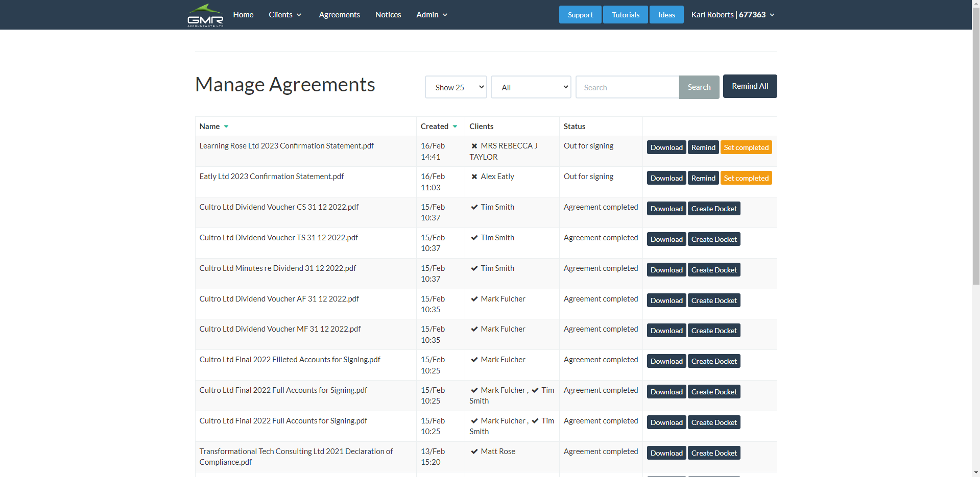Select 'Cultro Ltd Final 2022 Filleted Accounts for Signing.pdf'
This screenshot has height=477, width=980.
click(290, 360)
